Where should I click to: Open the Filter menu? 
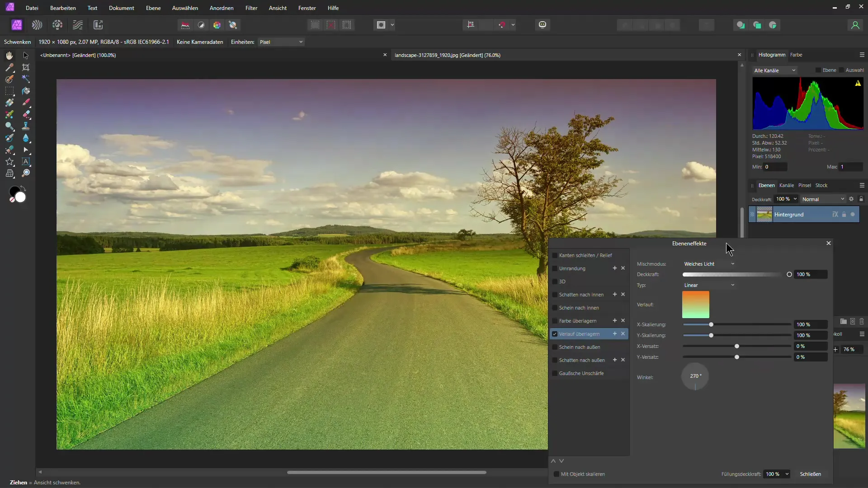(x=251, y=8)
